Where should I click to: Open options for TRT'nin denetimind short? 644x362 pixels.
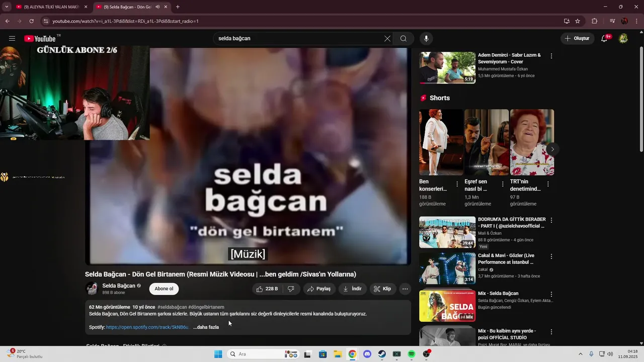click(548, 185)
